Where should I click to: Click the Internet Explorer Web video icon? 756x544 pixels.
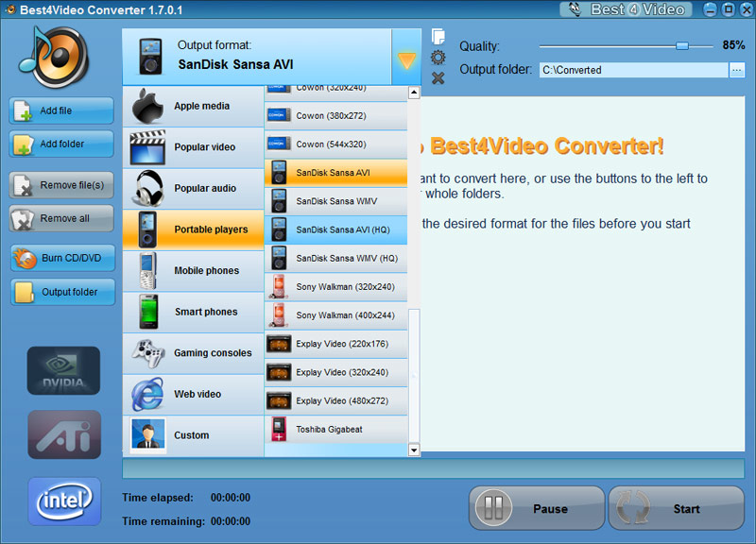147,394
